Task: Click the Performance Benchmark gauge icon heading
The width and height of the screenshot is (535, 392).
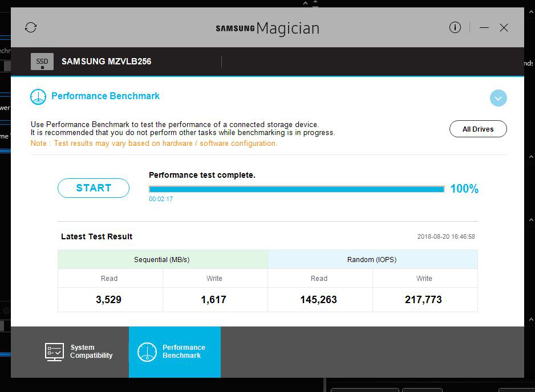Action: (x=38, y=97)
